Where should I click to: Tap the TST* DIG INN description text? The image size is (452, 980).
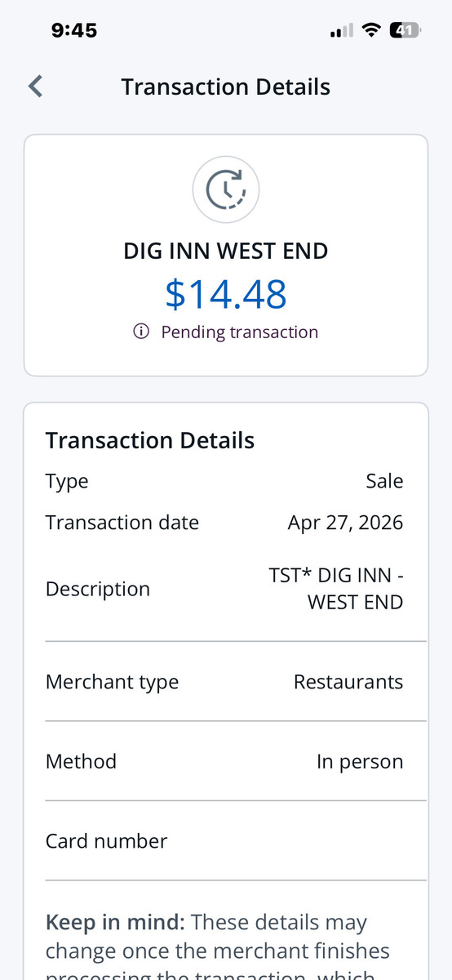click(x=336, y=589)
